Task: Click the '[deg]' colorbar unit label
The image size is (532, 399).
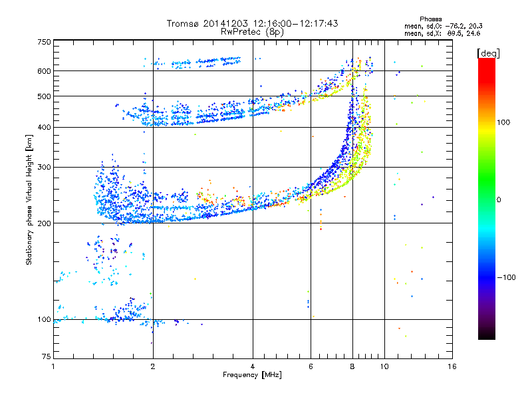Action: (x=488, y=53)
